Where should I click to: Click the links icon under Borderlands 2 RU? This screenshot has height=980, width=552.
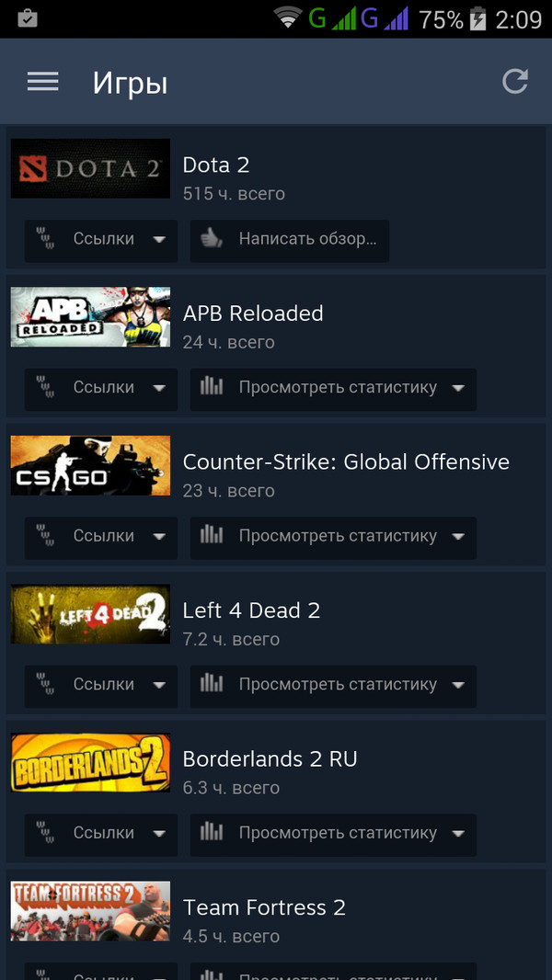(x=45, y=833)
